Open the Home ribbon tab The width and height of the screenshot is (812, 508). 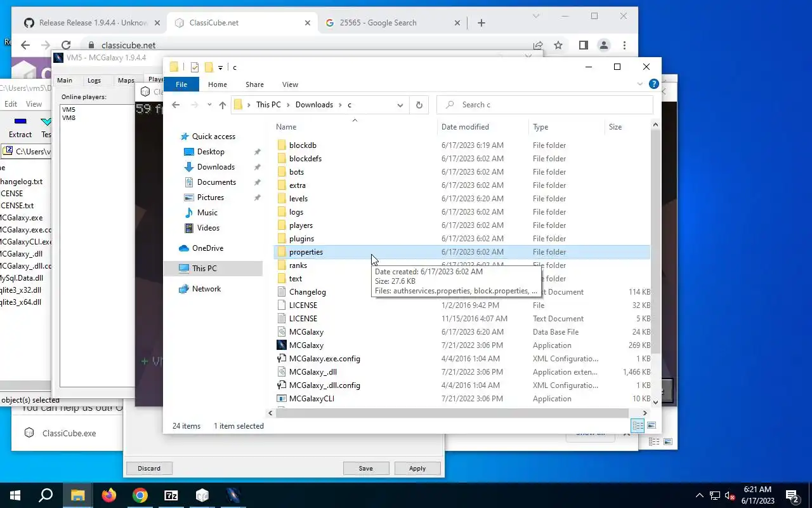(218, 84)
